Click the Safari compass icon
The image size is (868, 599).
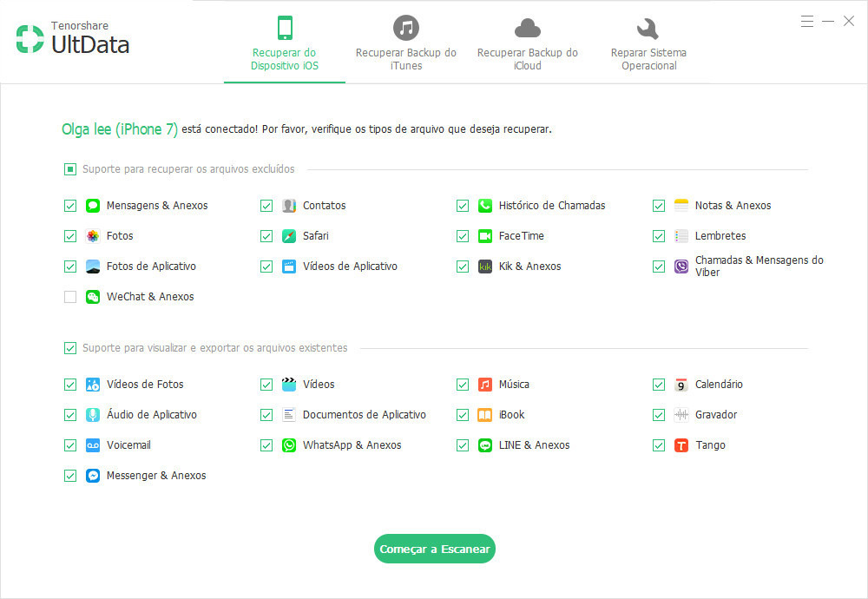coord(289,236)
